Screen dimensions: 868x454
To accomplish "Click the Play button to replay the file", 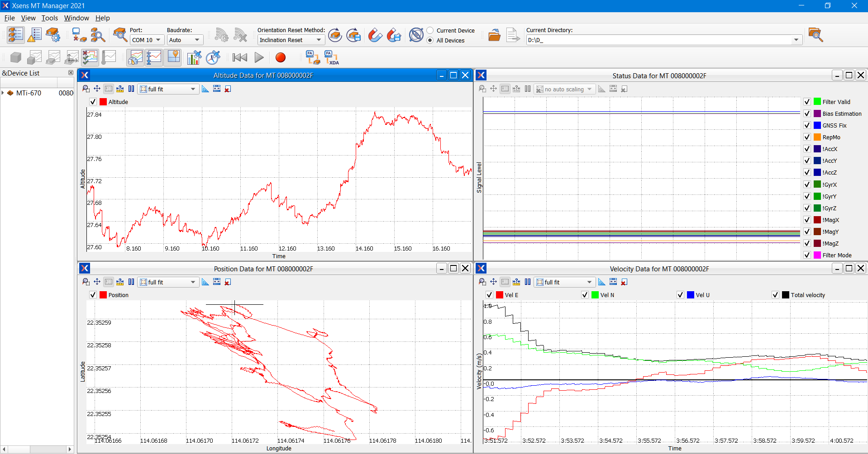I will 258,57.
